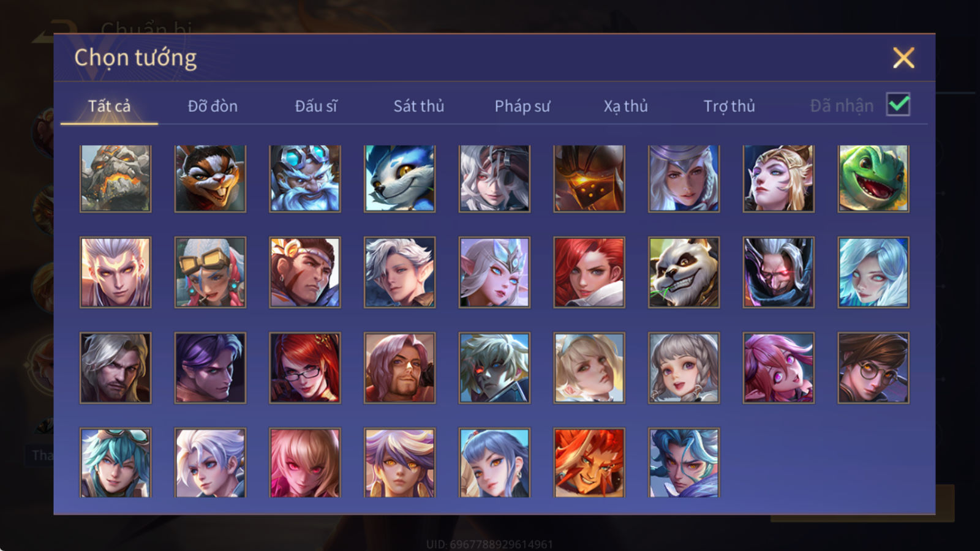Pick the panda hero portrait
The width and height of the screenshot is (980, 551).
pos(684,272)
